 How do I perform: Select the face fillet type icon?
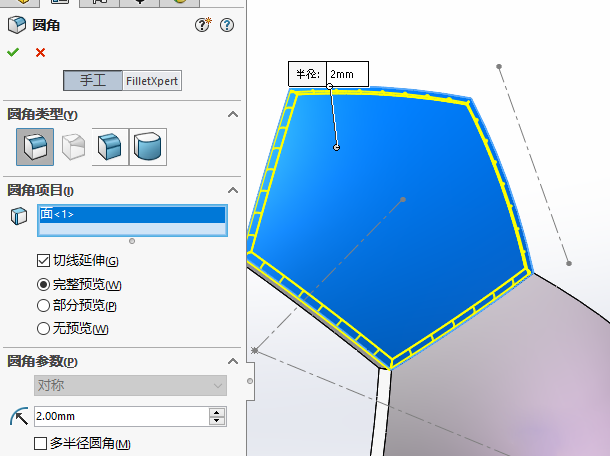[x=109, y=147]
